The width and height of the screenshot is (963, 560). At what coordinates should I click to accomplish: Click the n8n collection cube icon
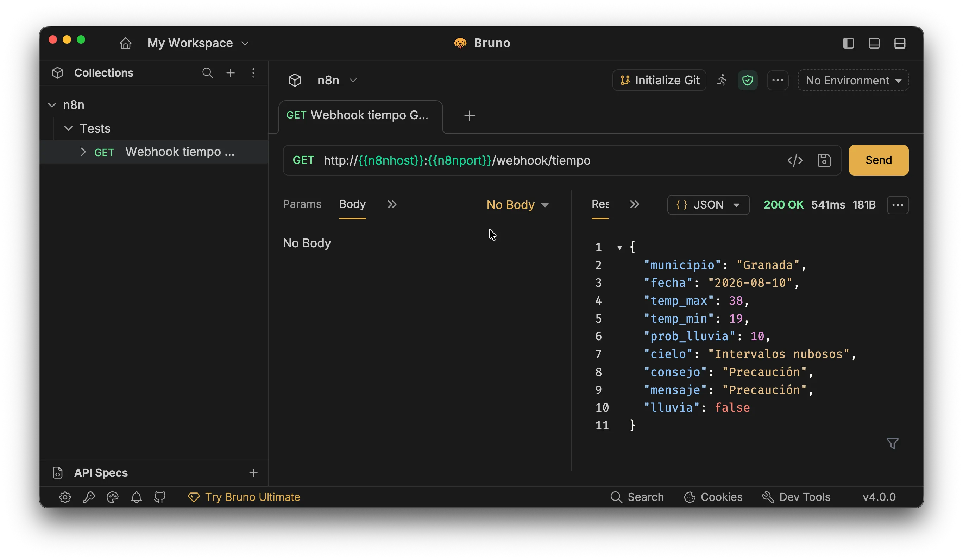(295, 80)
